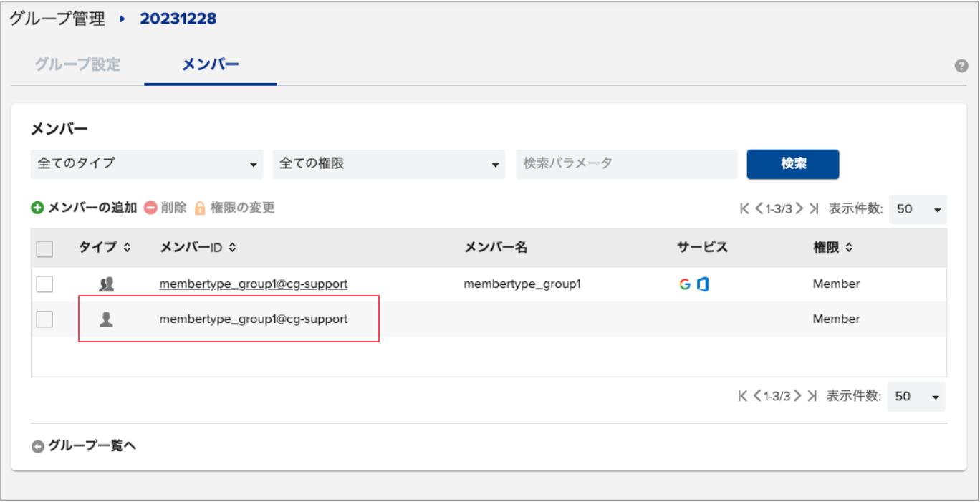The image size is (980, 502).
Task: Check the first row group member checkbox
Action: [x=44, y=284]
